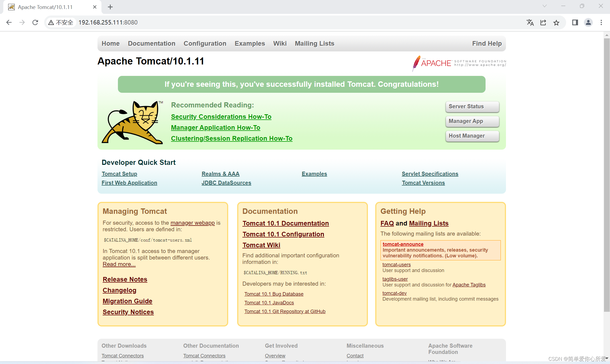Open Security Notices link
Image resolution: width=610 pixels, height=364 pixels.
(x=128, y=312)
